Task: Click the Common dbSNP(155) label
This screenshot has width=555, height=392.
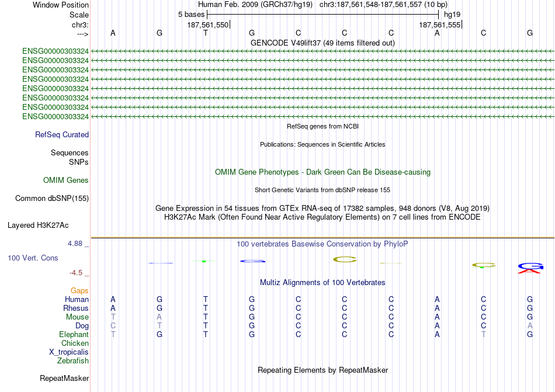Action: point(52,199)
